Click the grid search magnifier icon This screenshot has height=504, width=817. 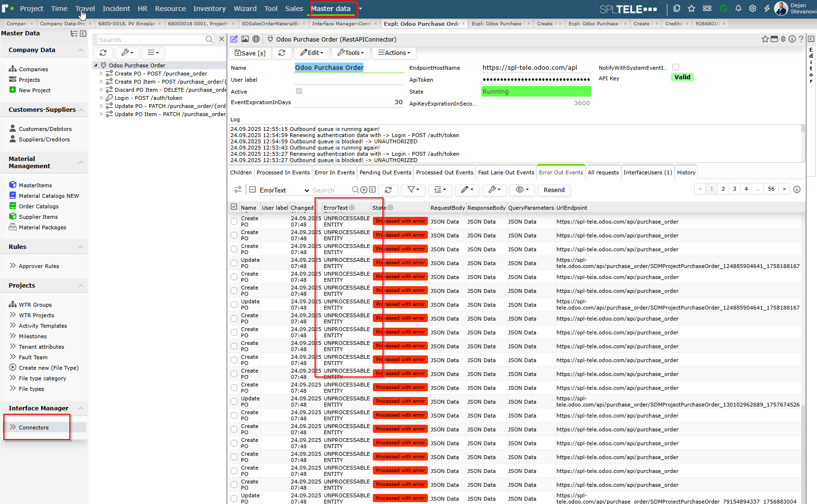[355, 190]
